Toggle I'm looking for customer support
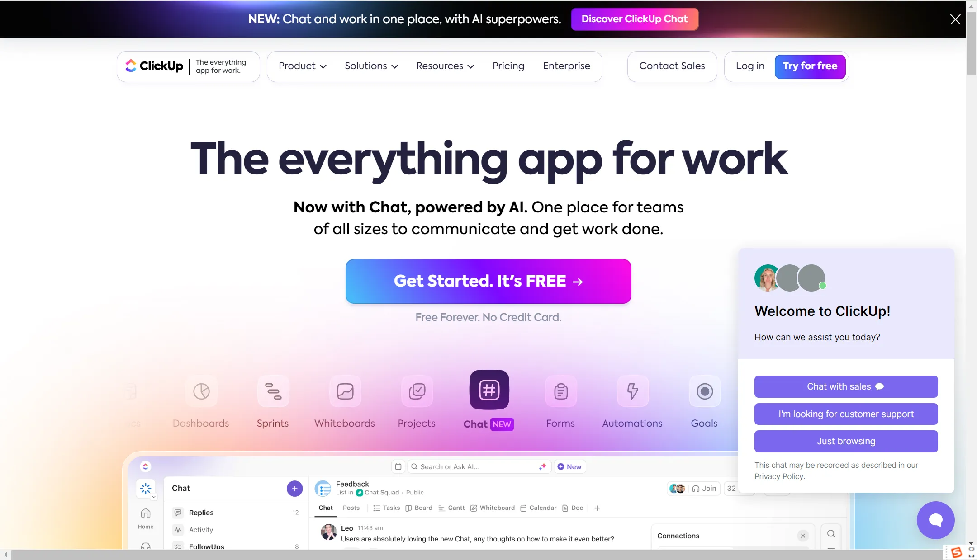The width and height of the screenshot is (977, 560). tap(846, 414)
